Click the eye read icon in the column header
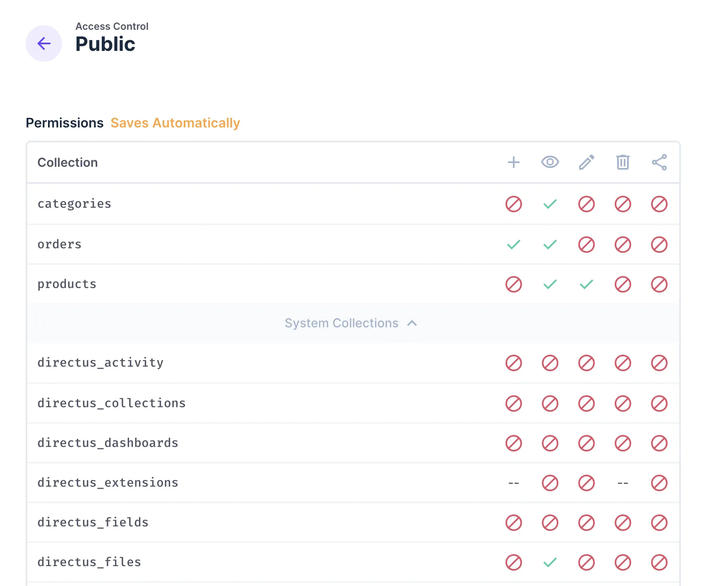The width and height of the screenshot is (728, 586). click(550, 162)
